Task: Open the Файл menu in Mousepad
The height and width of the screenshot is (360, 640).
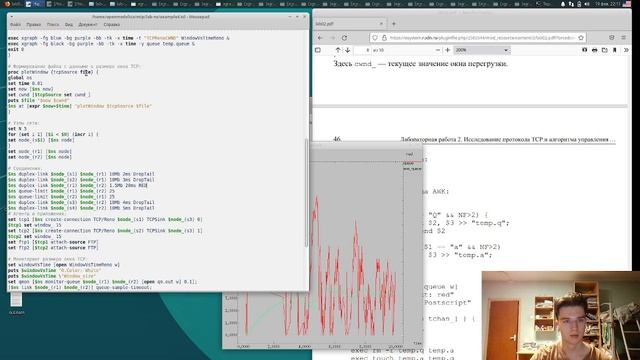Action: pyautogui.click(x=16, y=24)
